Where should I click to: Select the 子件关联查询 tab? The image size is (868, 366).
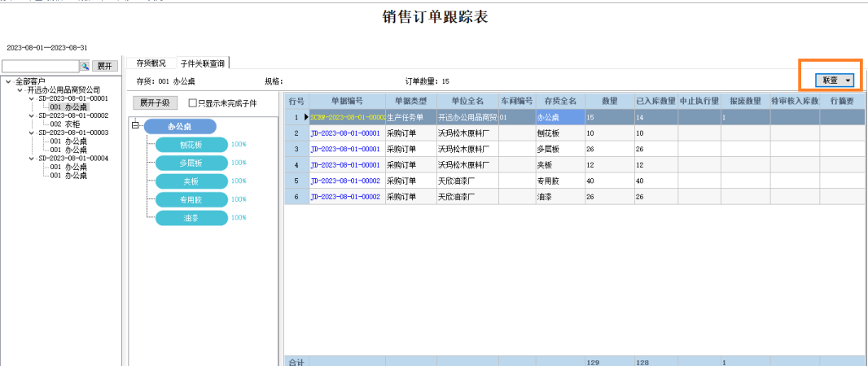point(202,63)
